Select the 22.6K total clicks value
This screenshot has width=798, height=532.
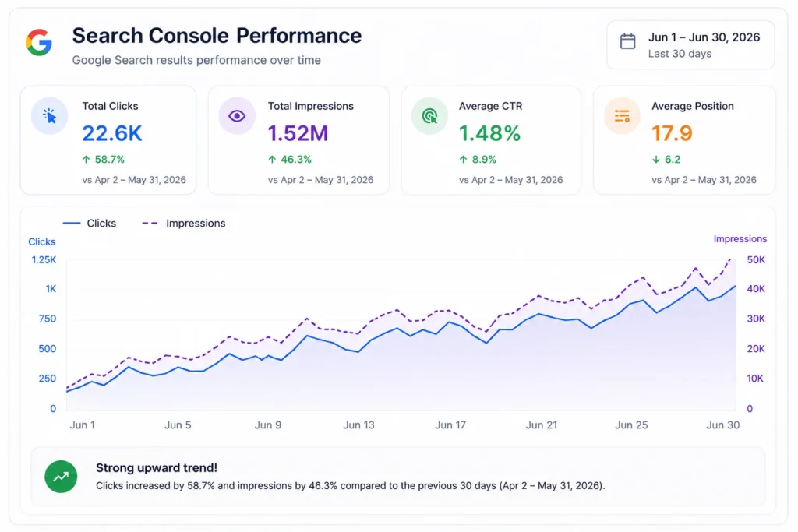point(112,133)
